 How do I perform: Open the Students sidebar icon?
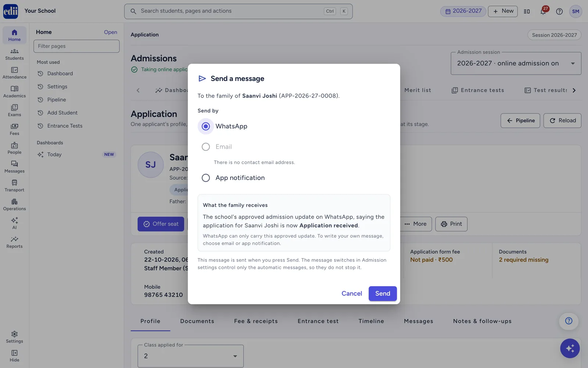coord(14,54)
